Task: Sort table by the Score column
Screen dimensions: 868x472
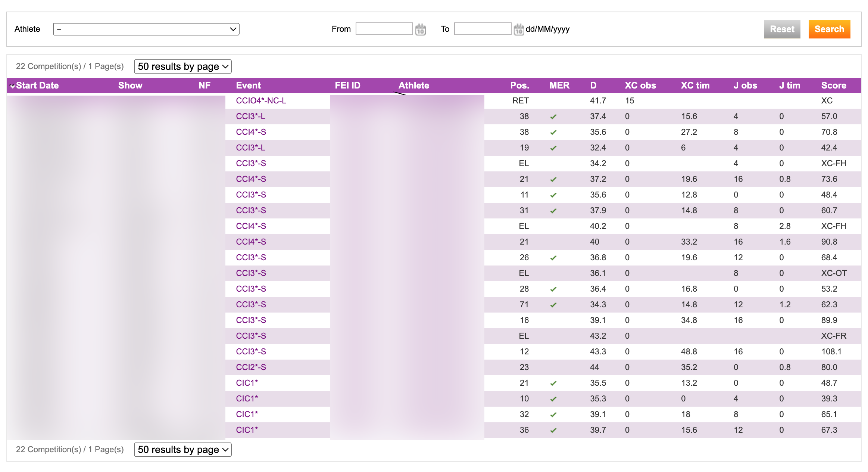Action: [833, 86]
